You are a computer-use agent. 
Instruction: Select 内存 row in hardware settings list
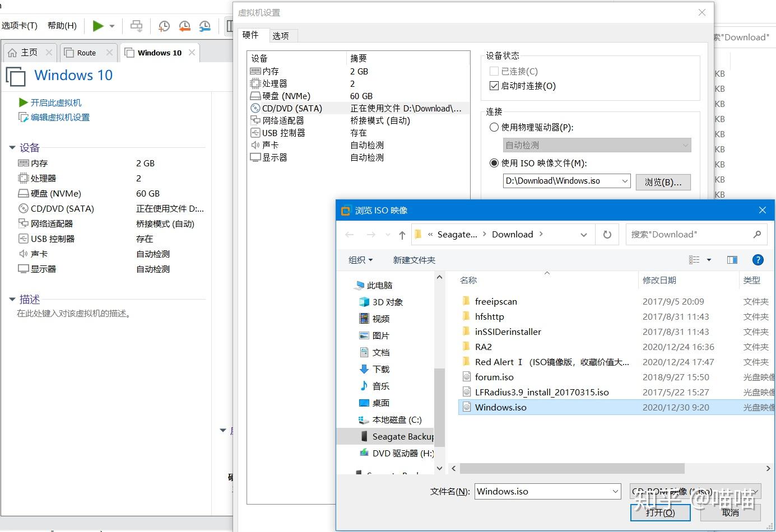point(358,71)
